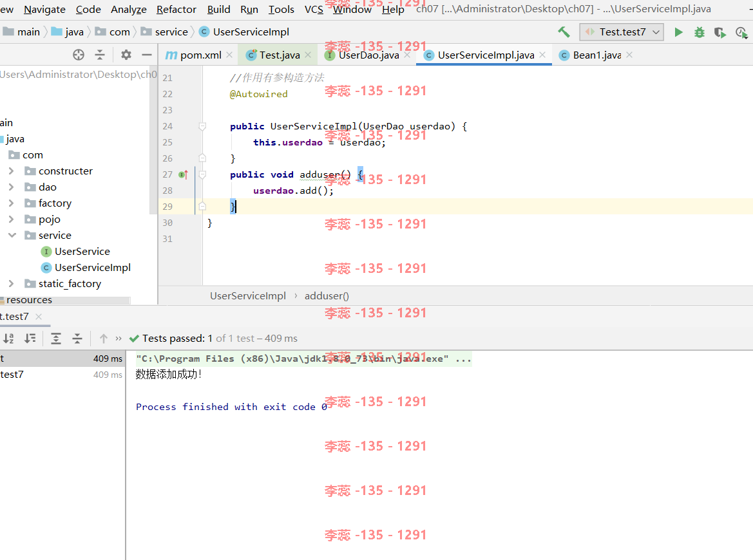Image resolution: width=753 pixels, height=560 pixels.
Task: Expand the factory package
Action: [x=11, y=203]
